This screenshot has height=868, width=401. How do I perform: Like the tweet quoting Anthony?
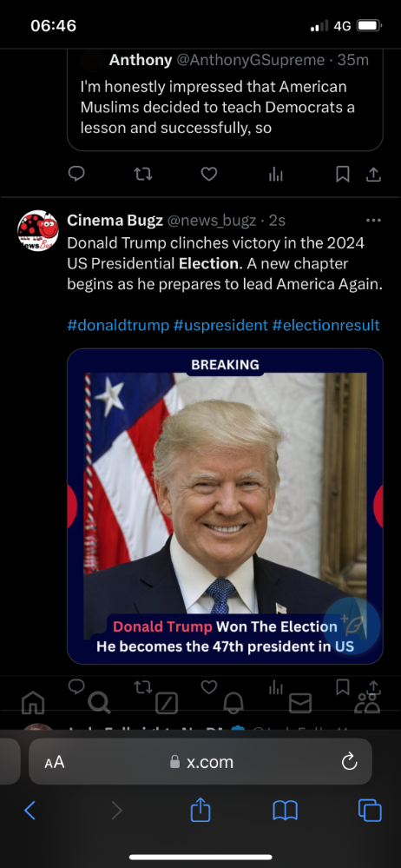pos(208,175)
